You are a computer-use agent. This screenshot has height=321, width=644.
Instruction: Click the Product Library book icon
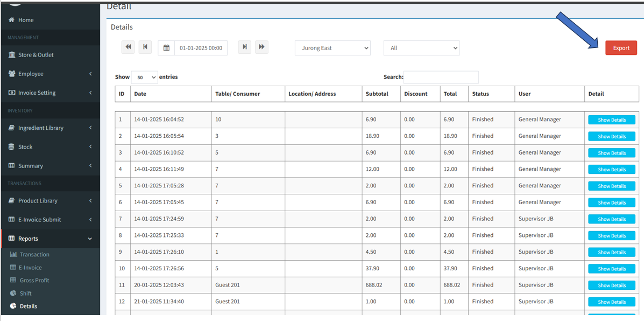(x=11, y=200)
